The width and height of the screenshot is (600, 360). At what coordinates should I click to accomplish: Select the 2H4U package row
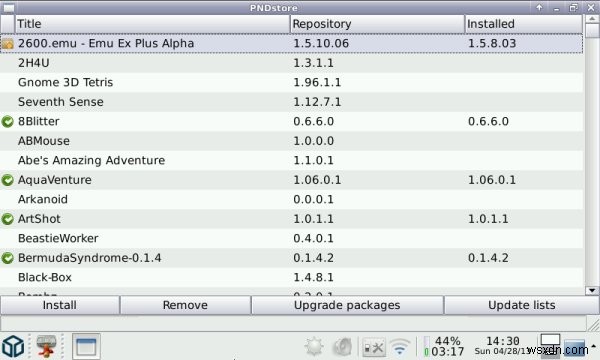tap(292, 63)
